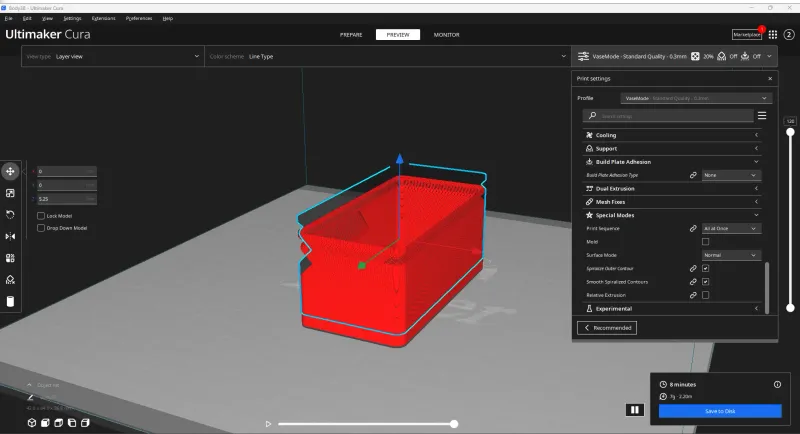Select the Mirror tool
Viewport: 800px width, 434px height.
pyautogui.click(x=10, y=236)
